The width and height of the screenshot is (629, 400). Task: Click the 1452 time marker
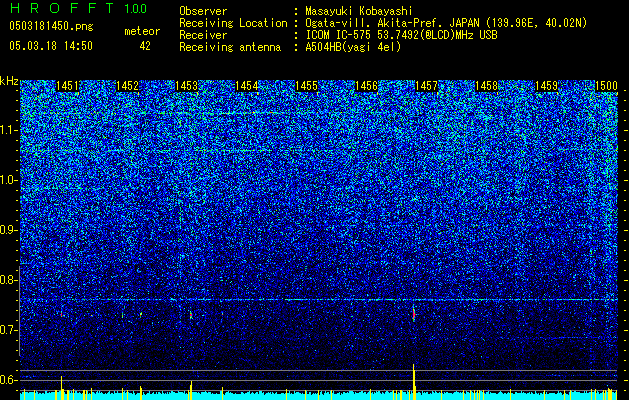pyautogui.click(x=127, y=86)
